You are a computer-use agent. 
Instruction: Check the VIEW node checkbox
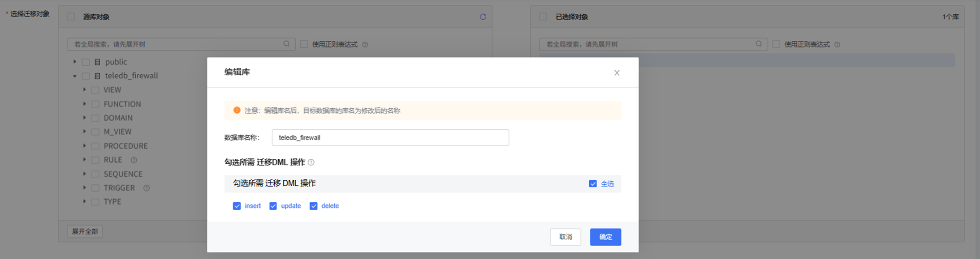95,90
